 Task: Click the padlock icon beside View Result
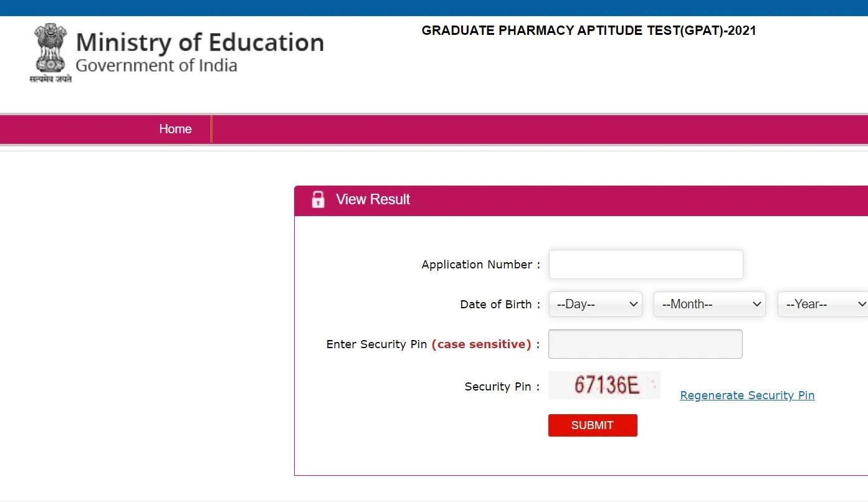coord(318,199)
